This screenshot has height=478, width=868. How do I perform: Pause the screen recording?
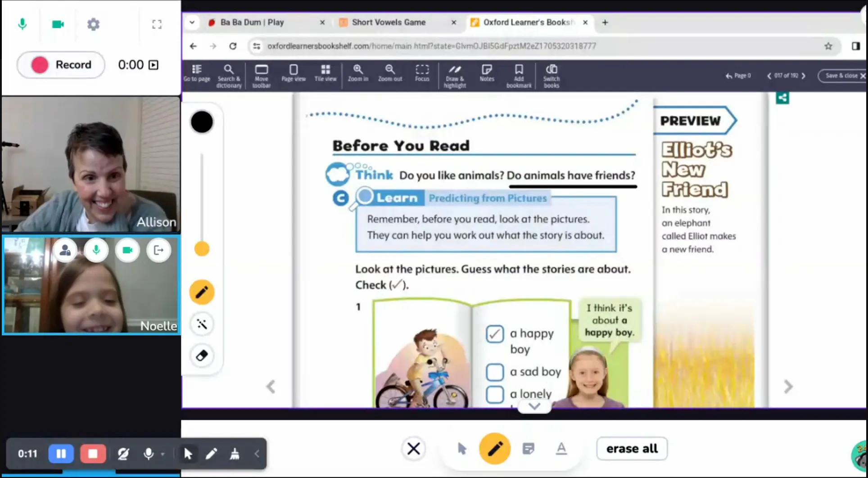(61, 454)
